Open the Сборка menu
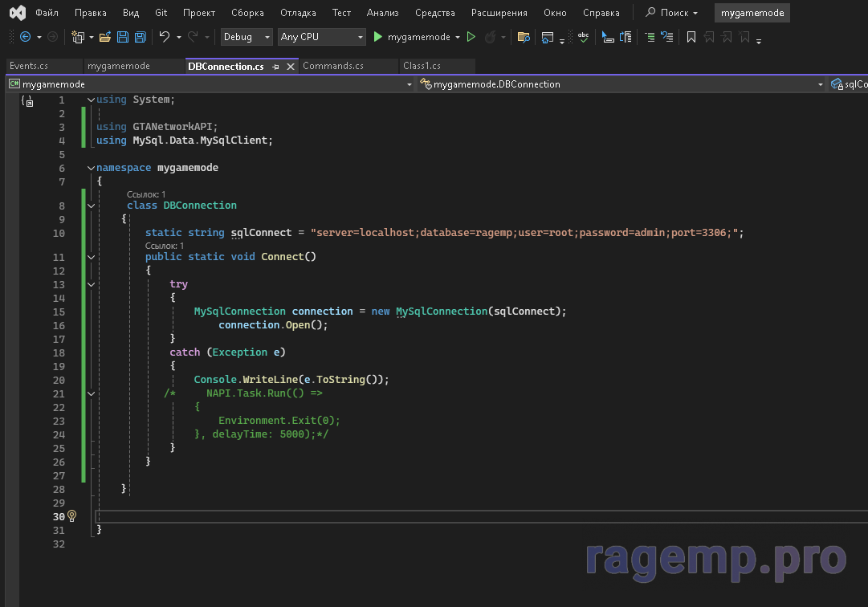The height and width of the screenshot is (607, 868). pyautogui.click(x=247, y=13)
